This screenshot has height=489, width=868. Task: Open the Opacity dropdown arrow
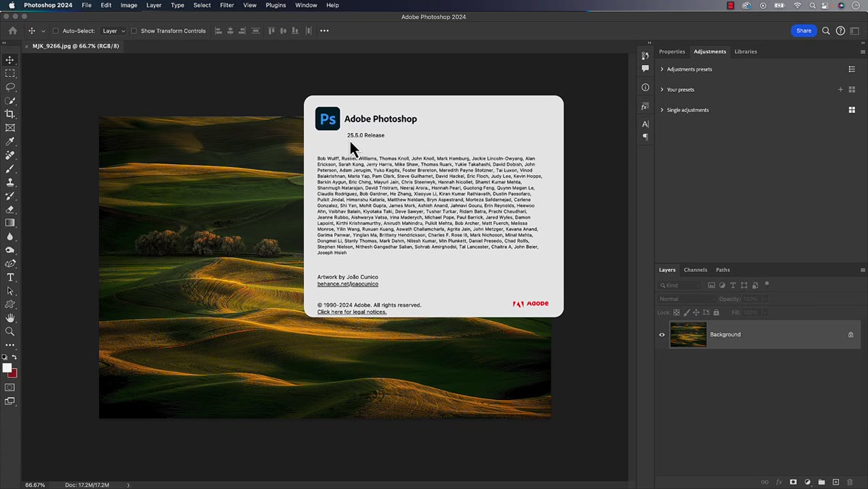pyautogui.click(x=765, y=299)
